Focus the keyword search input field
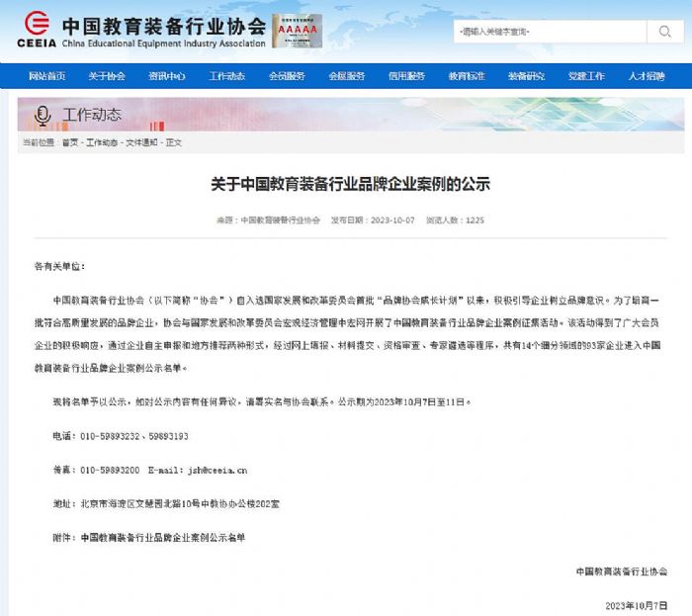This screenshot has width=692, height=616. (551, 32)
